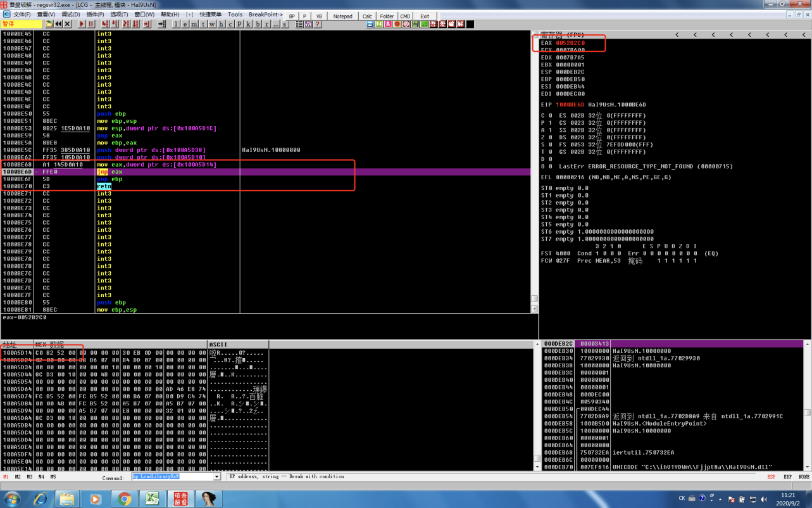Screen dimensions: 812x508
Task: Click the help question mark icon
Action: 318,24
